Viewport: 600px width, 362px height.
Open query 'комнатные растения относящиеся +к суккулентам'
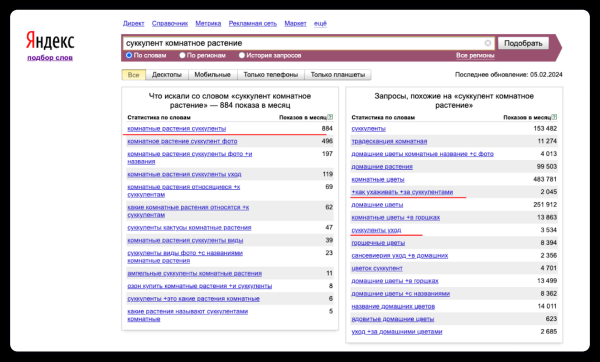[x=184, y=191]
